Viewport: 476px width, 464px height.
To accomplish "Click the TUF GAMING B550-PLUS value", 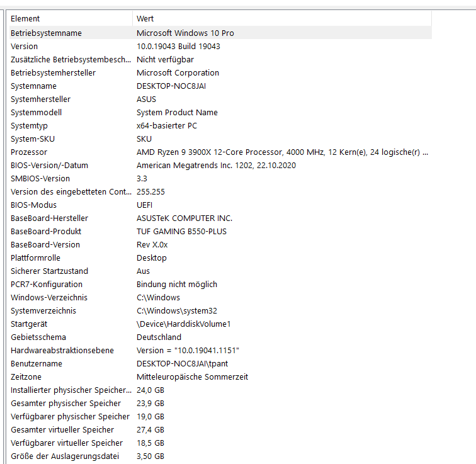I will 181,231.
